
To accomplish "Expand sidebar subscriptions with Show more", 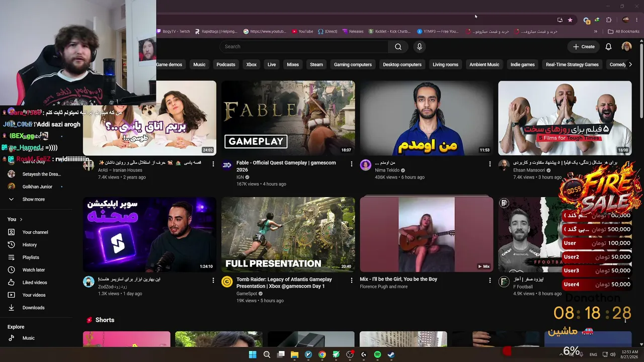I will pos(33,199).
